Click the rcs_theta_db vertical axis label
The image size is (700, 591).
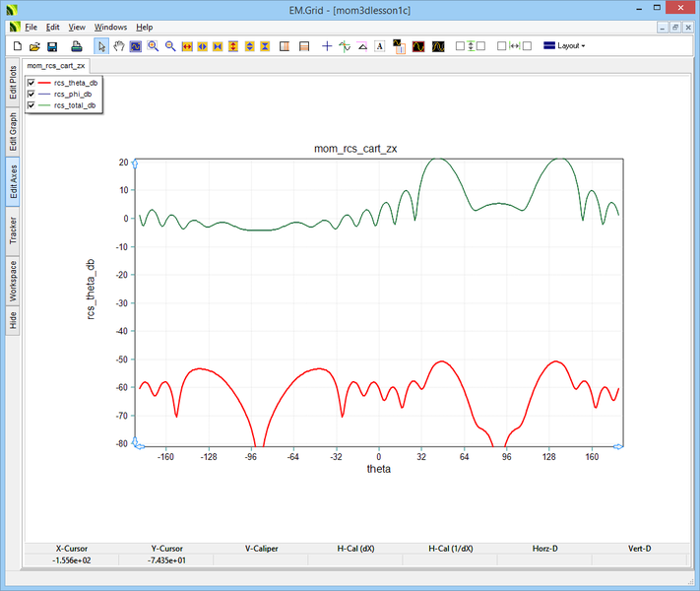(92, 290)
